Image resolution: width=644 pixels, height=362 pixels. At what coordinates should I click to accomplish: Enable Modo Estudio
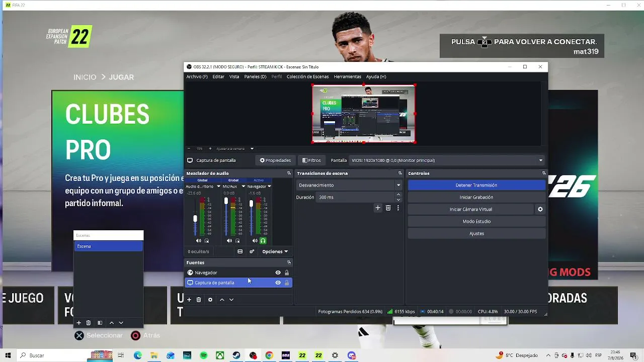click(476, 221)
